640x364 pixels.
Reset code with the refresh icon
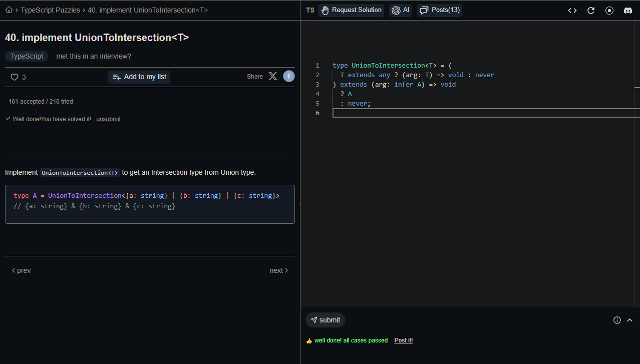(x=591, y=11)
